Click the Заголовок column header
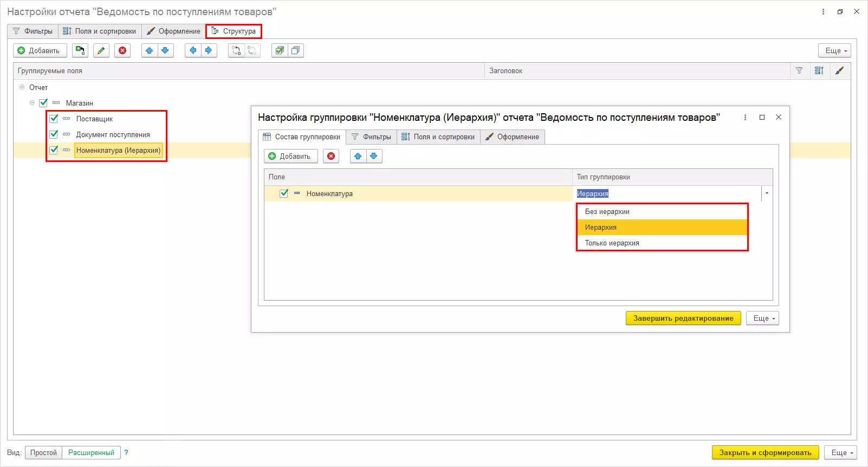Image resolution: width=868 pixels, height=467 pixels. click(638, 70)
